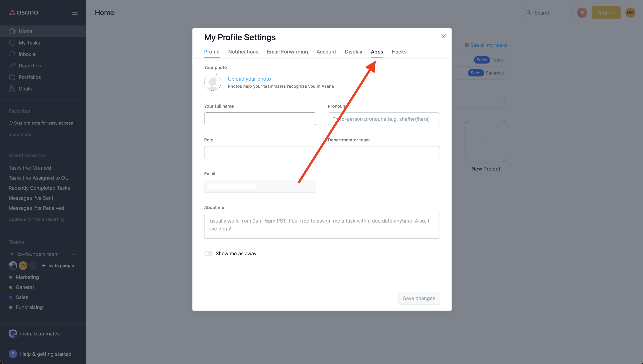The height and width of the screenshot is (364, 643).
Task: Click the Reporting graph icon
Action: click(12, 66)
